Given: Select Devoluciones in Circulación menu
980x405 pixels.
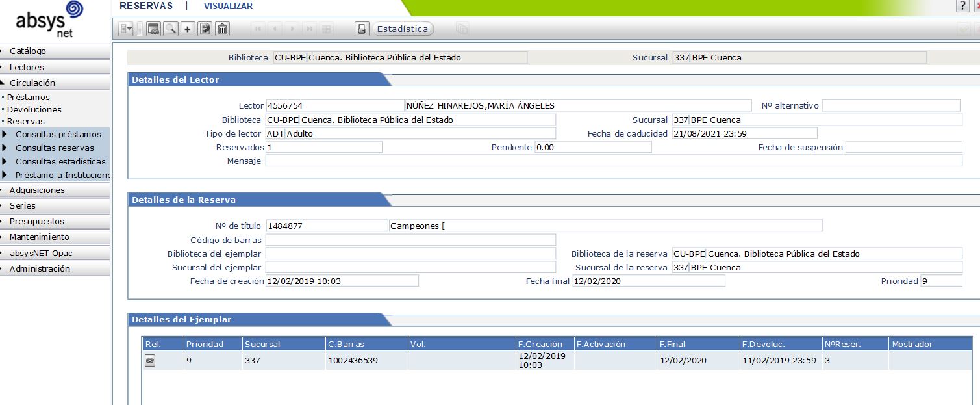Looking at the screenshot, I should click(x=34, y=110).
